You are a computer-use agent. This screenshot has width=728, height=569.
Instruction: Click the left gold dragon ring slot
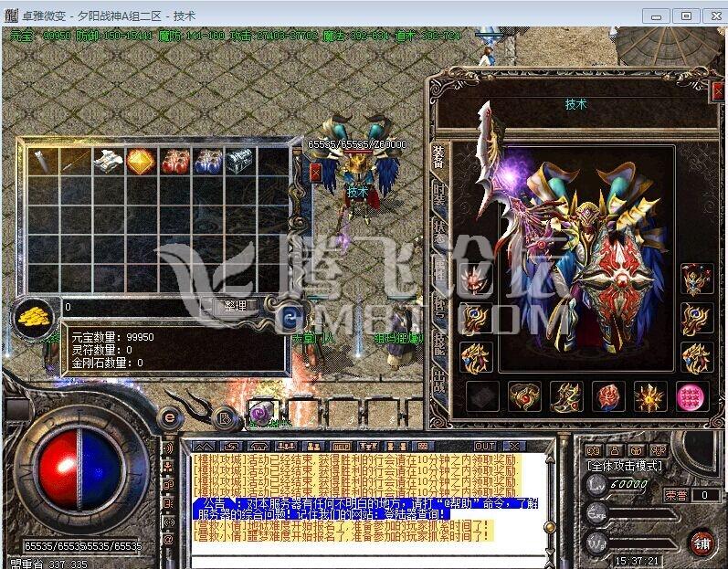tap(476, 358)
